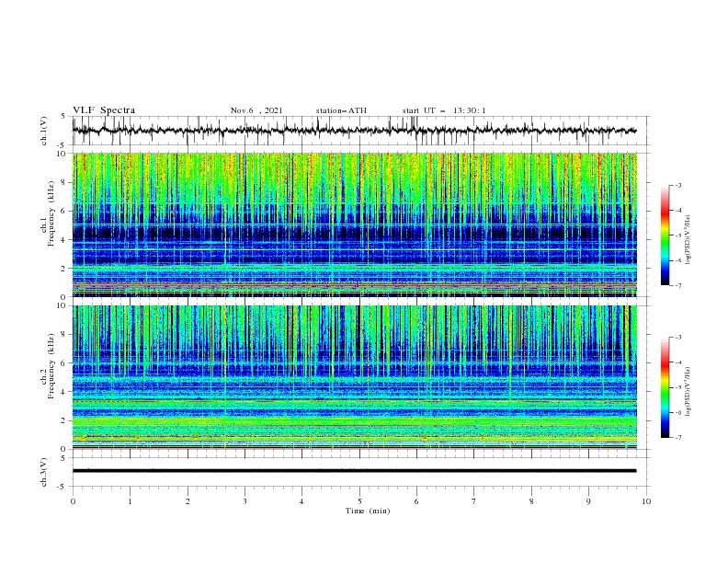The image size is (728, 563).
Task: Click the "VLF Spectra" plot title
Action: coord(104,110)
